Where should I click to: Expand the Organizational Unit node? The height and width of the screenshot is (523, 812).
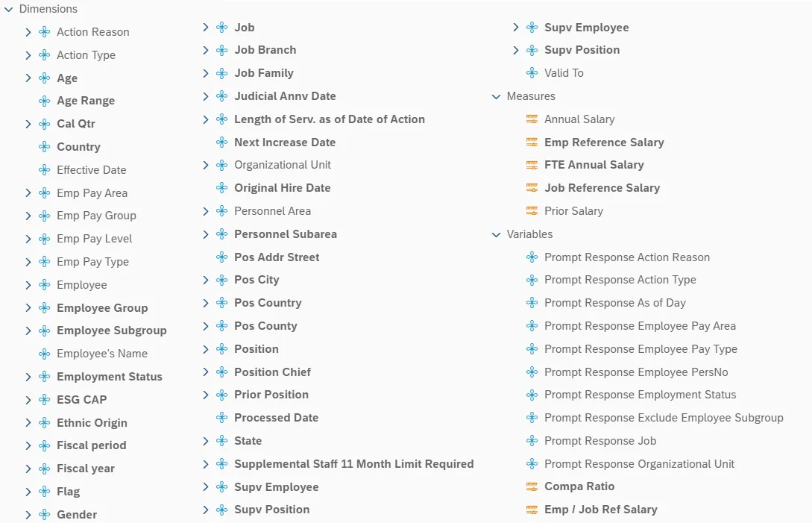coord(206,165)
